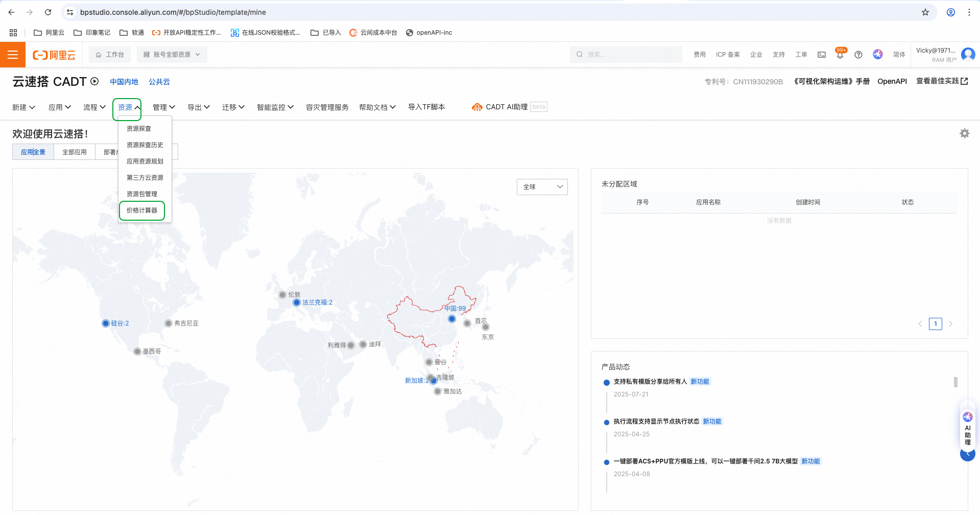The image size is (980, 515).
Task: Select 资源探查历史 menu entry
Action: click(145, 145)
